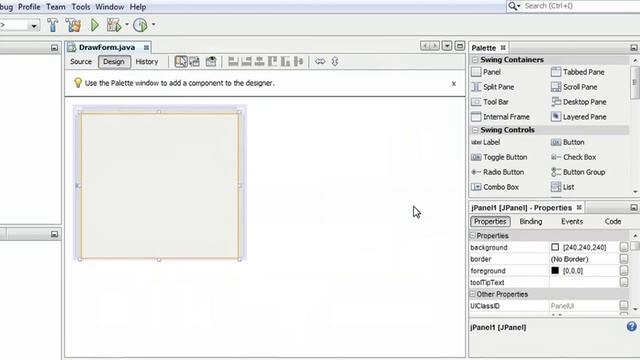
Task: Show the opened documents list dropdown
Action: coord(447,46)
